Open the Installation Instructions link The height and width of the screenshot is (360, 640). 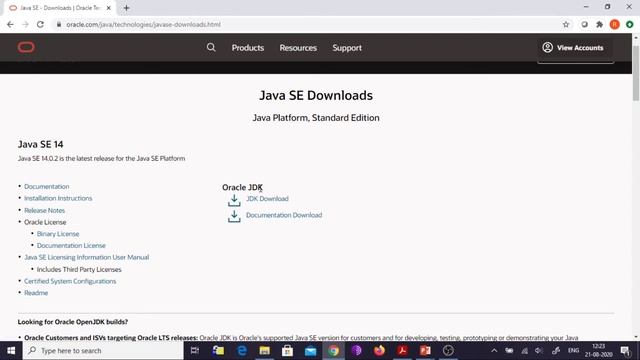(x=58, y=198)
